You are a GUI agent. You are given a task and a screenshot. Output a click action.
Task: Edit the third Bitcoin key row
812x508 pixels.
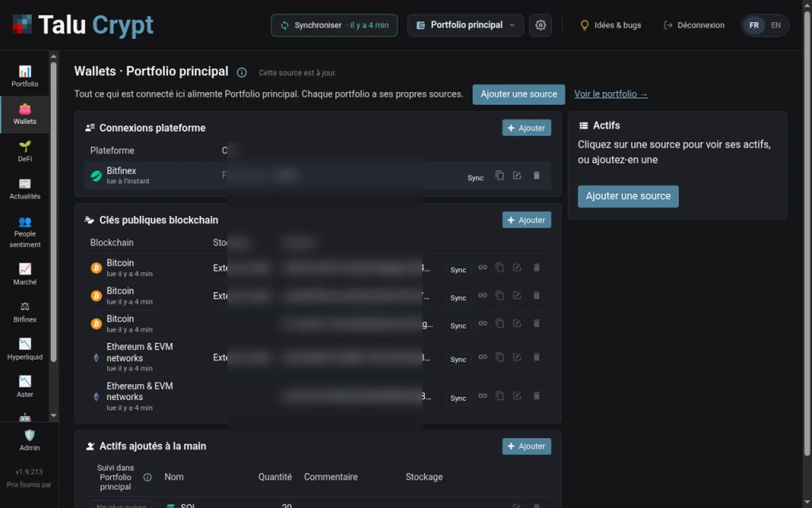(517, 323)
